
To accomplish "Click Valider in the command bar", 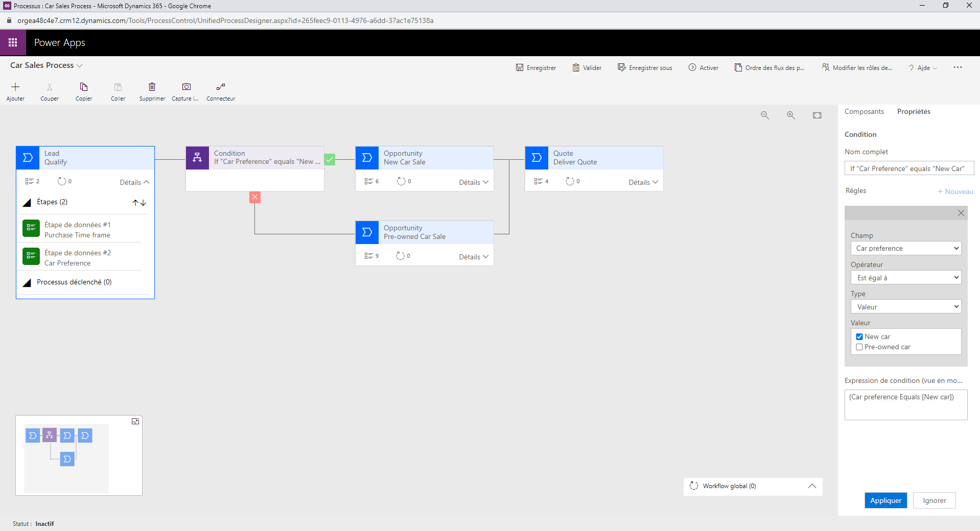I will pos(587,68).
